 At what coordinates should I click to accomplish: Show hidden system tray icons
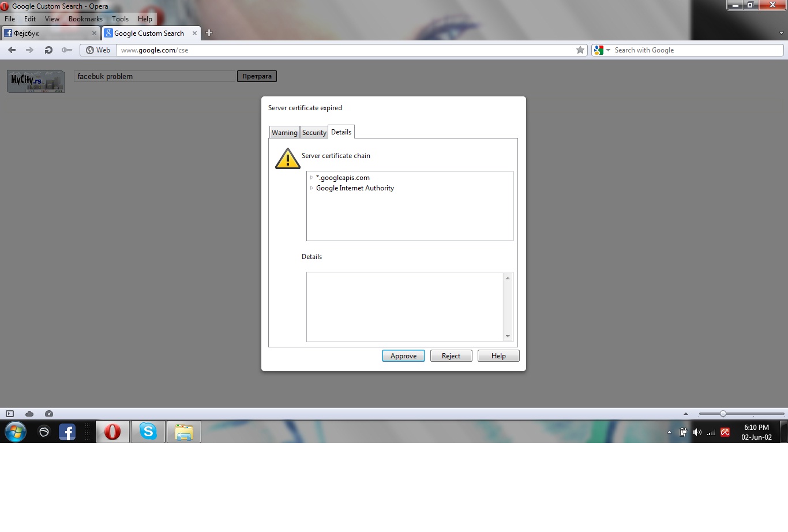[669, 432]
